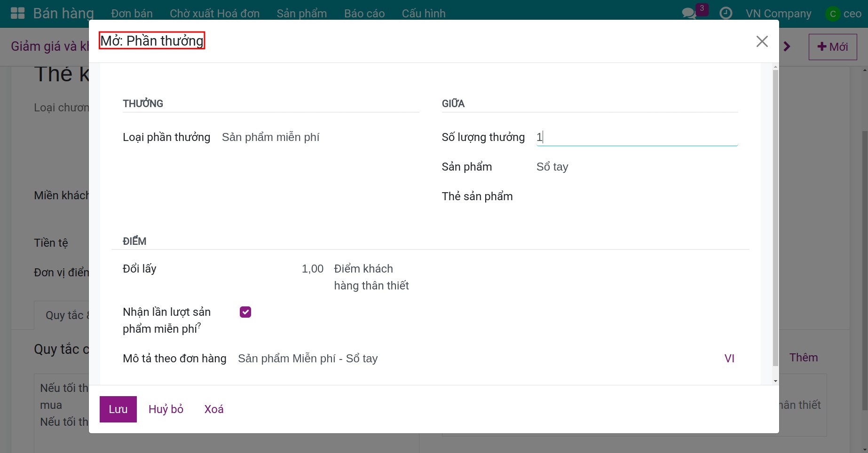The image size is (868, 453).
Task: Click the Số lượng thưởng input field
Action: click(637, 137)
